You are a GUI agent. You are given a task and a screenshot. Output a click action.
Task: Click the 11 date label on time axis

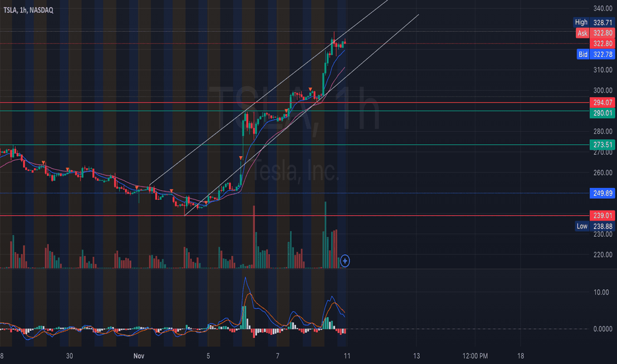click(x=347, y=356)
